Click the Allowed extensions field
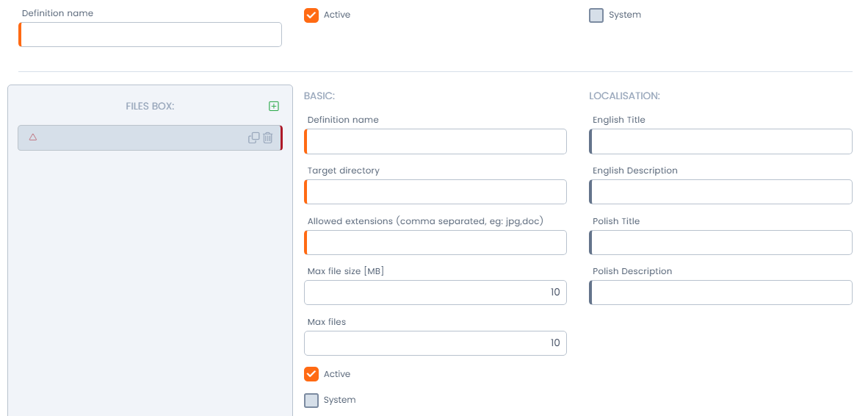This screenshot has width=868, height=416. (x=436, y=243)
